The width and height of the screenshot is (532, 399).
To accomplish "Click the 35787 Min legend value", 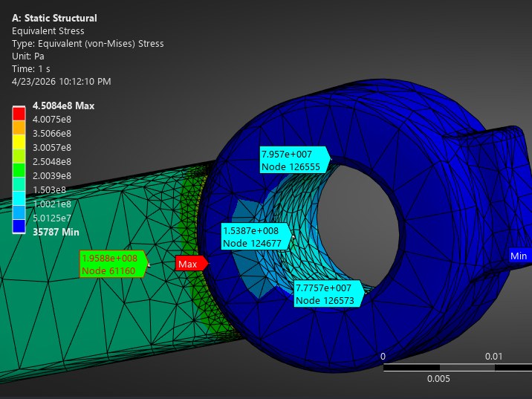I will tap(56, 232).
